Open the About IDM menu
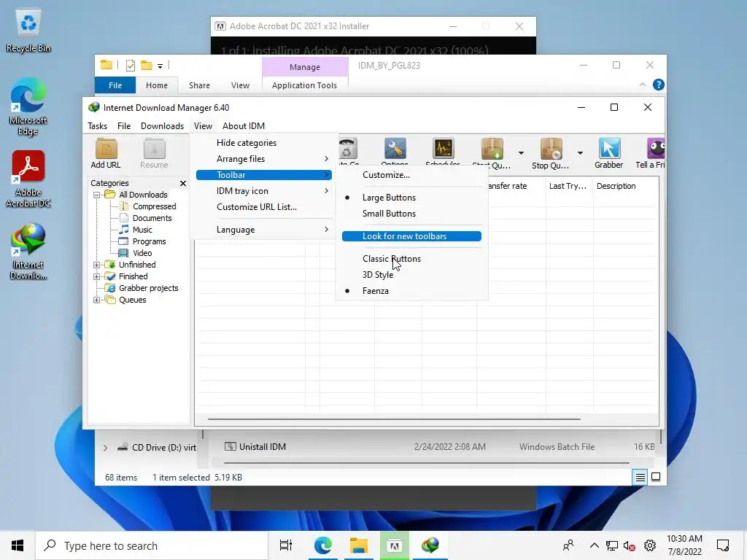The image size is (747, 560). click(244, 125)
